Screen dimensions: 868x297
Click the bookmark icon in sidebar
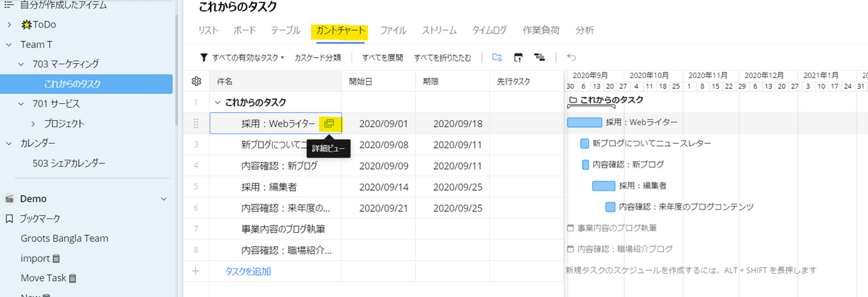(x=9, y=218)
